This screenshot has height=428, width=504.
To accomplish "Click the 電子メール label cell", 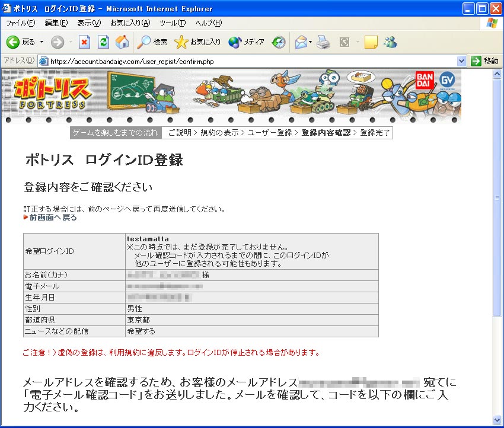I will tap(74, 286).
